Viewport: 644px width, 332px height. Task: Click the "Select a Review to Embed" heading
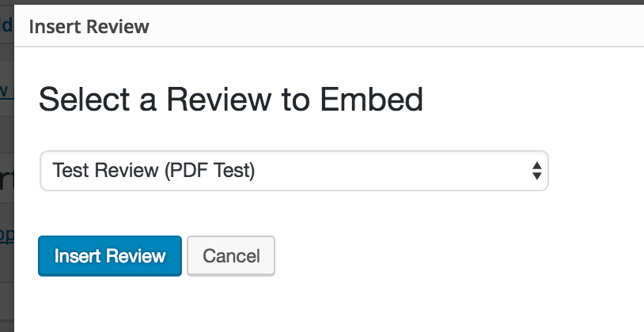230,100
